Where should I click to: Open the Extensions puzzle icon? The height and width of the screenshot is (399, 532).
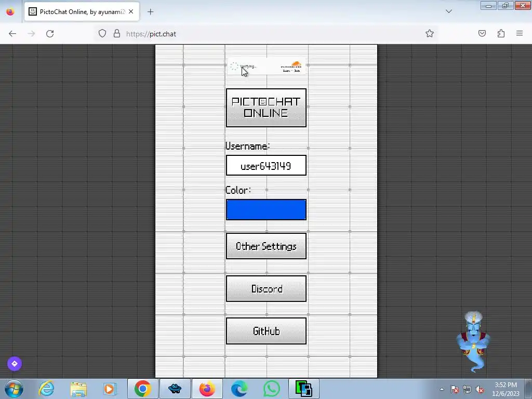coord(501,33)
